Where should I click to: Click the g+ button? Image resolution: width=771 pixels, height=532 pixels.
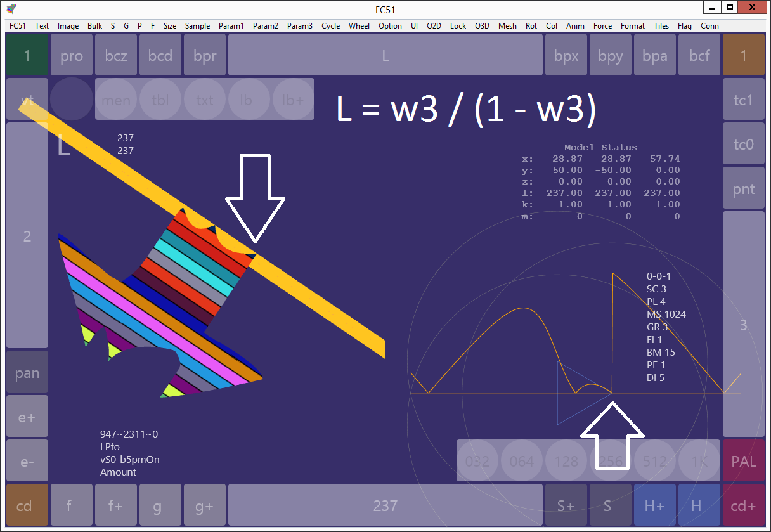205,505
